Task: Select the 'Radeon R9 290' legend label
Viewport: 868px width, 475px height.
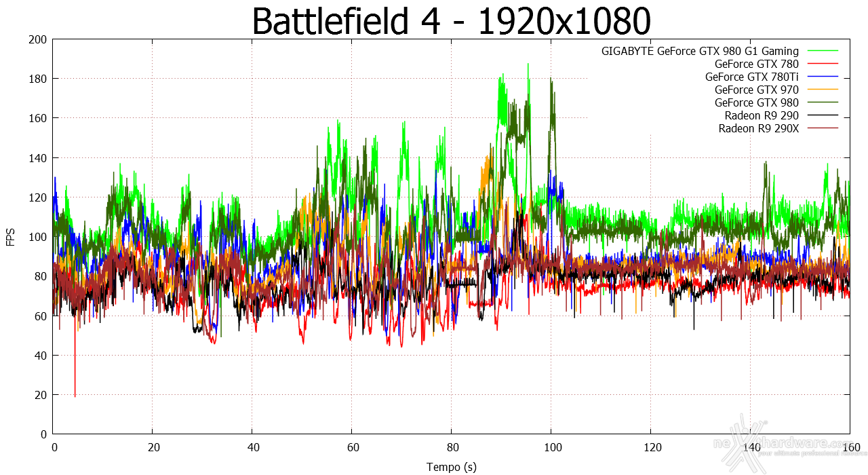Action: (x=762, y=115)
